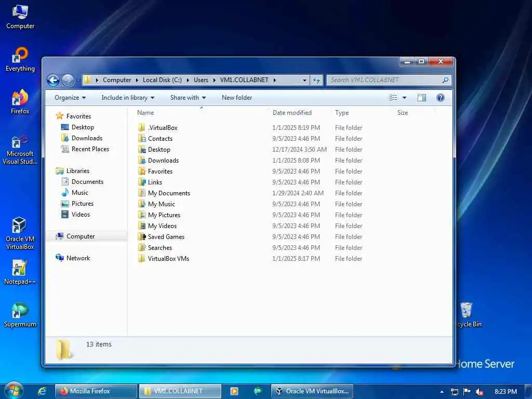532x399 pixels.
Task: Open the Recycle Bin desktop icon
Action: pos(469,315)
